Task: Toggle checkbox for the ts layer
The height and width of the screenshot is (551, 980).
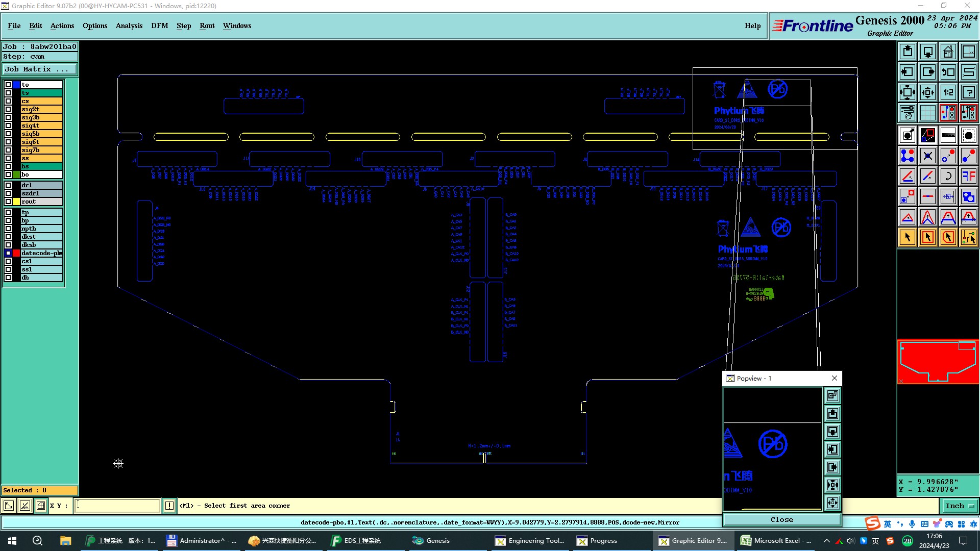Action: pos(8,93)
